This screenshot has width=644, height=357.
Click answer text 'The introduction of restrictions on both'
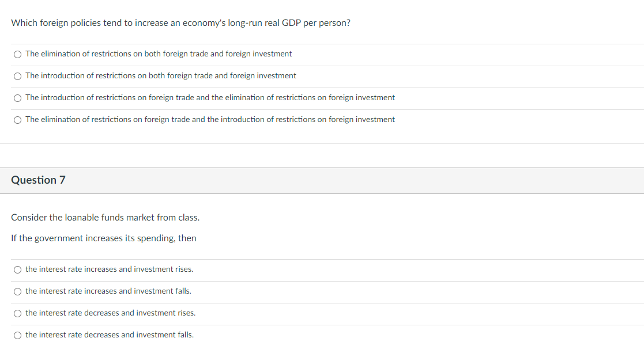pos(161,75)
